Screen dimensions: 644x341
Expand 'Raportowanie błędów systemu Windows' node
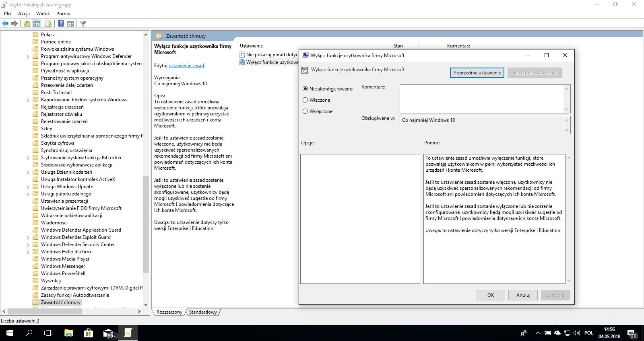point(28,100)
